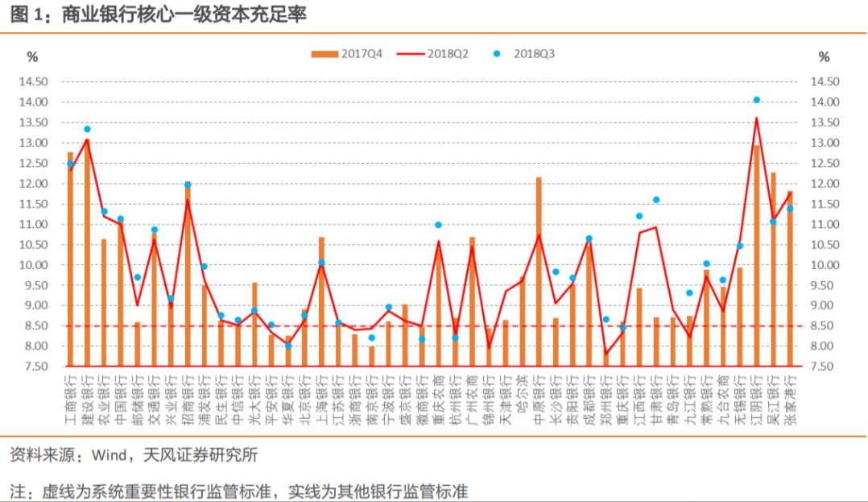
Task: Select the 2018Q3 legend label
Action: [x=534, y=54]
